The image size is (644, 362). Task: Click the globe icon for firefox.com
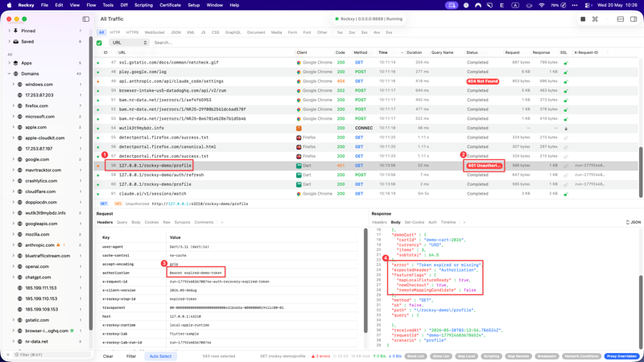coord(19,106)
